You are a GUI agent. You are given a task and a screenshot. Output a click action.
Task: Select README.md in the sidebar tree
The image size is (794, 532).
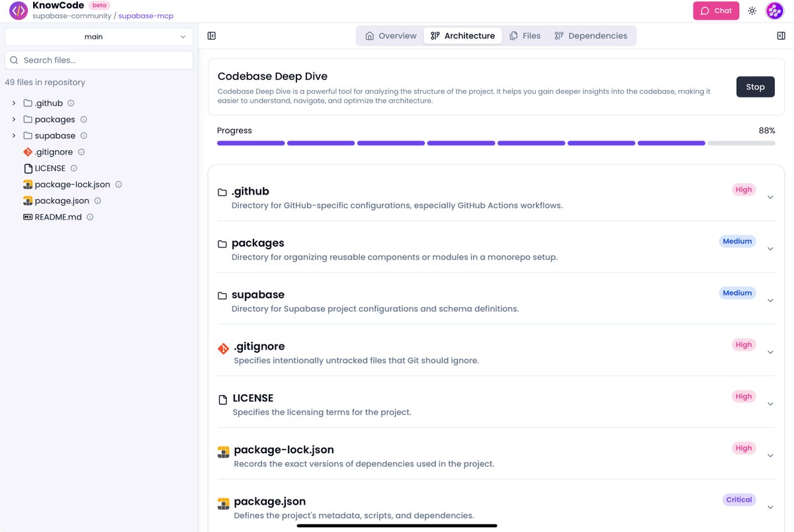[x=58, y=217]
